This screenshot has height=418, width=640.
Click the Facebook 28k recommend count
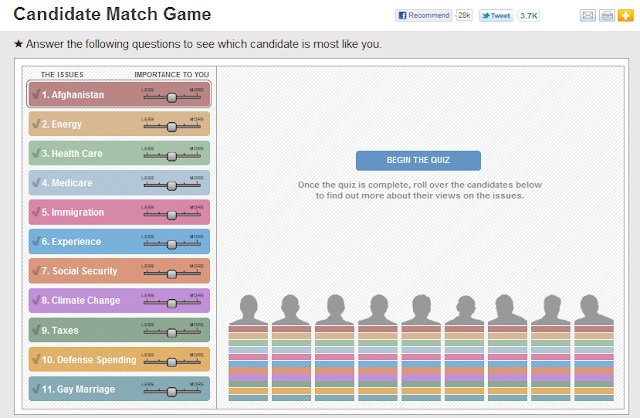point(464,16)
